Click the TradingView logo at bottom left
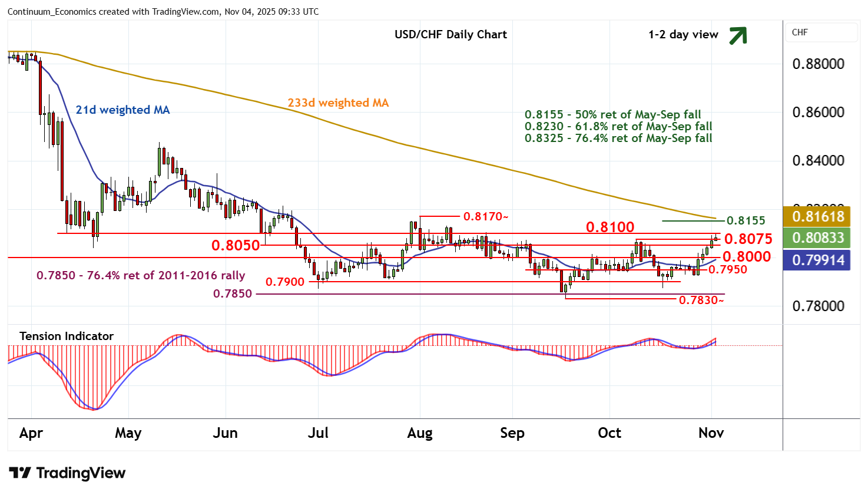The width and height of the screenshot is (868, 495). tap(67, 473)
